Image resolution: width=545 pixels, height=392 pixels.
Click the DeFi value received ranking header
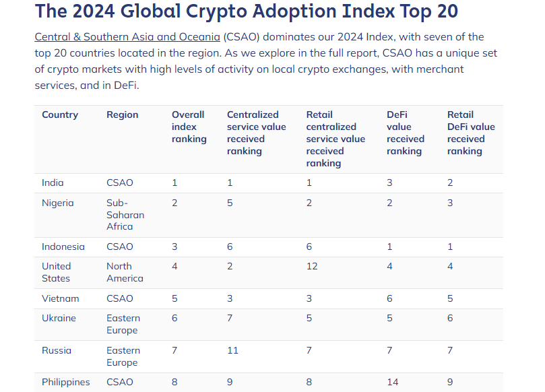pos(406,133)
